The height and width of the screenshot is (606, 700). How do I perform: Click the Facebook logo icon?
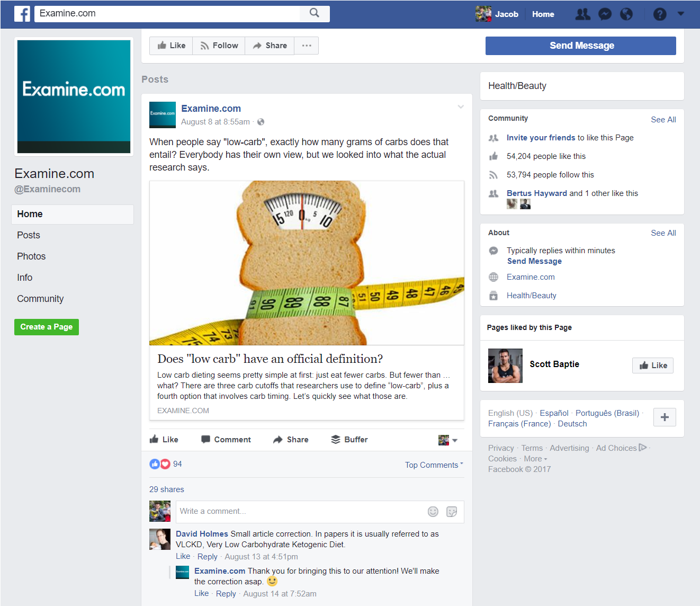[22, 14]
